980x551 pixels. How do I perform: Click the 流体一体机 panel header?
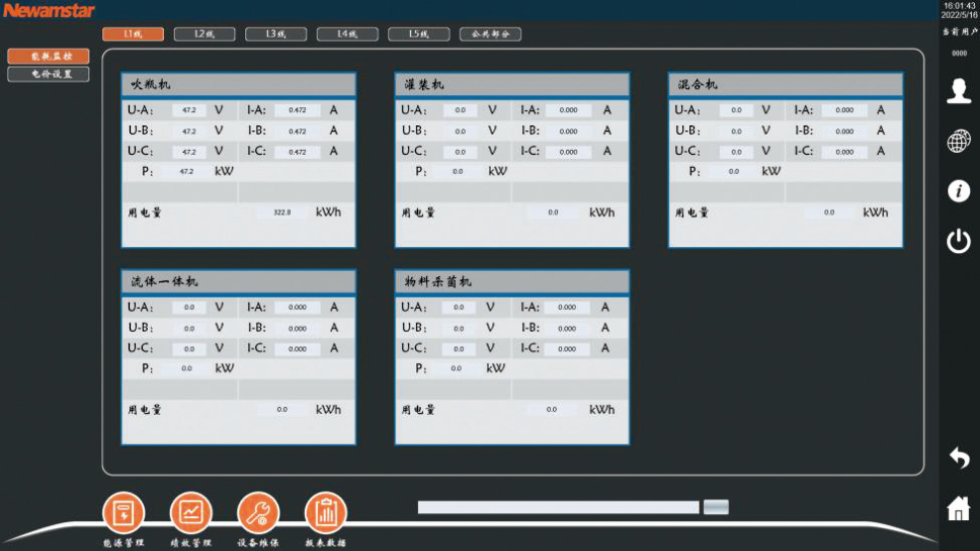click(x=238, y=282)
